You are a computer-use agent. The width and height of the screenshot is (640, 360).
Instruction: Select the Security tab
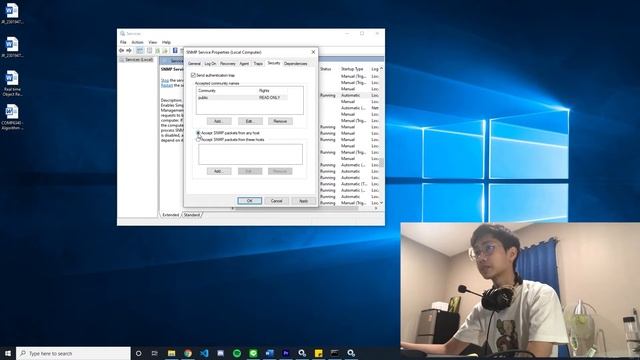click(274, 63)
